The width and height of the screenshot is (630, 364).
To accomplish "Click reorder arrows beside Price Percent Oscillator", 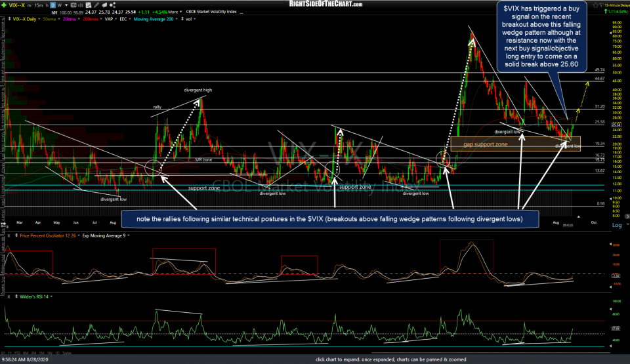I will [x=16, y=235].
